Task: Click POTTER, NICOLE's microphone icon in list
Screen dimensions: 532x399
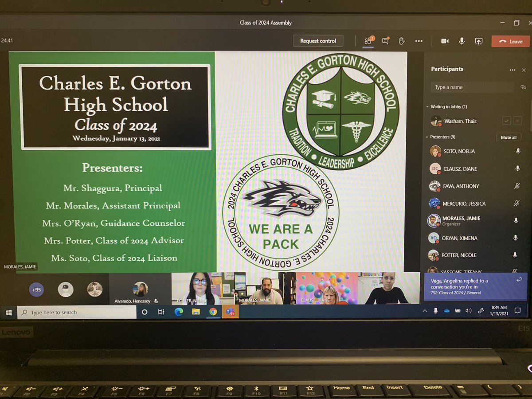Action: (515, 255)
